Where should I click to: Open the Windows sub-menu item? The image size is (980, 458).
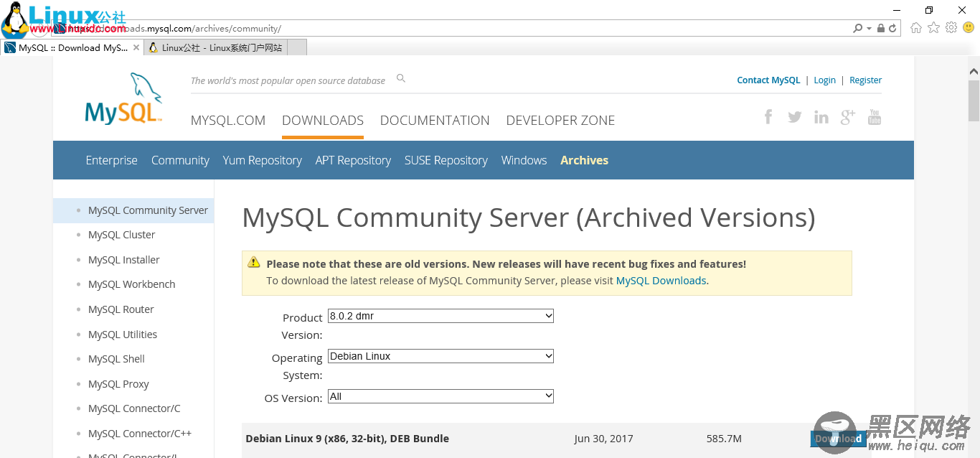click(524, 160)
